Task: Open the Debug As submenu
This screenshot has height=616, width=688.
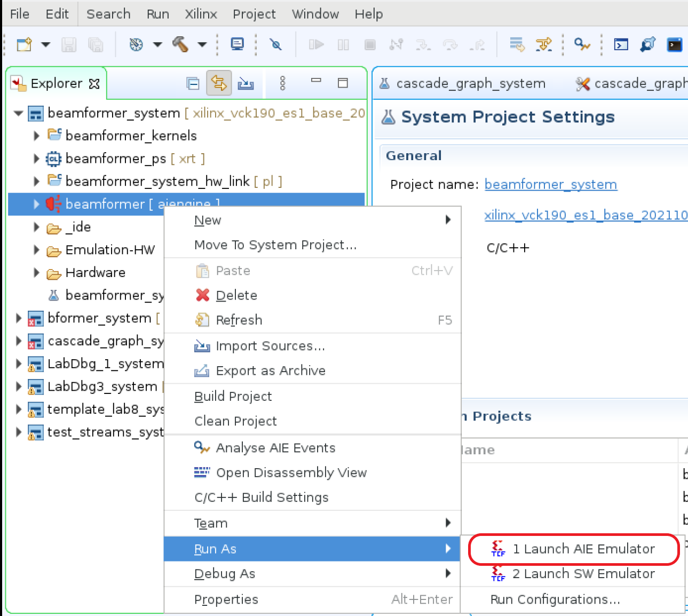Action: pos(312,574)
